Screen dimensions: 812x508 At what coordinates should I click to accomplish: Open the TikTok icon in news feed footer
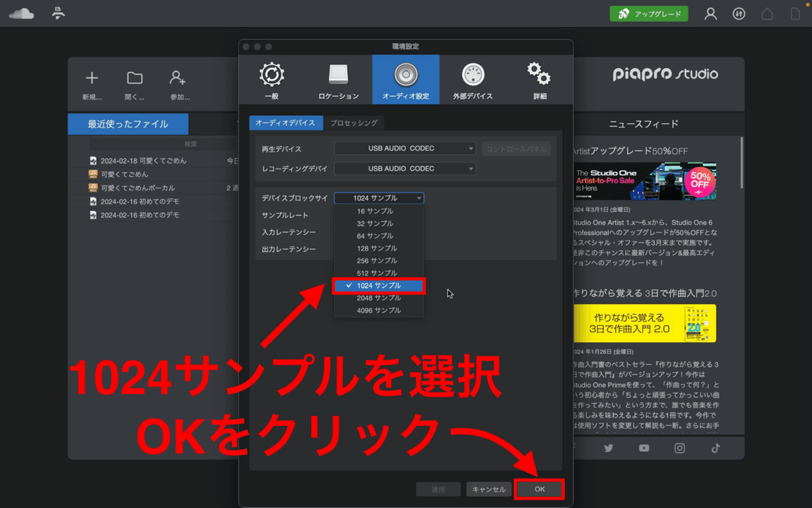click(x=715, y=448)
